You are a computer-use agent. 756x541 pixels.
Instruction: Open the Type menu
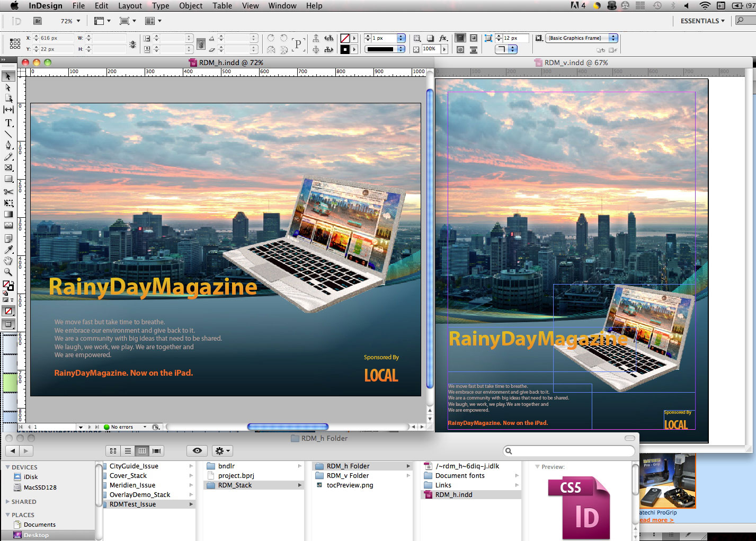(161, 5)
